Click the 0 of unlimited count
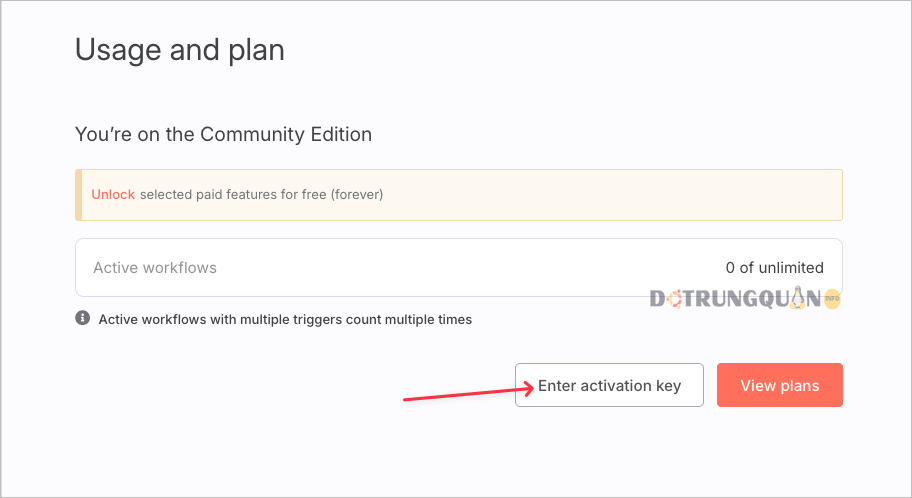The image size is (912, 498). tap(774, 268)
